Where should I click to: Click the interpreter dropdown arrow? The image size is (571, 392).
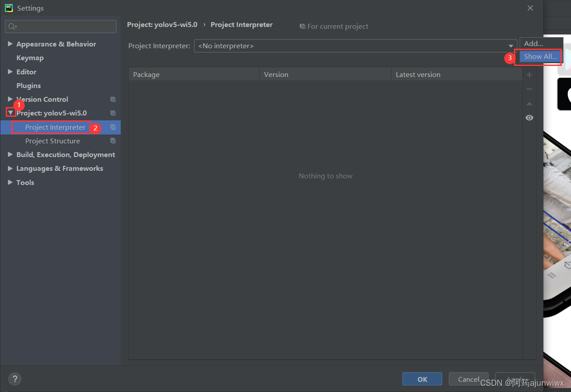click(511, 46)
